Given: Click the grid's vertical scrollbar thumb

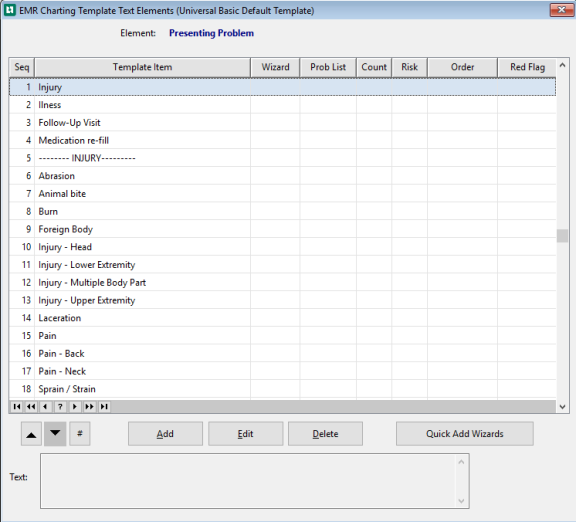Looking at the screenshot, I should pyautogui.click(x=562, y=236).
